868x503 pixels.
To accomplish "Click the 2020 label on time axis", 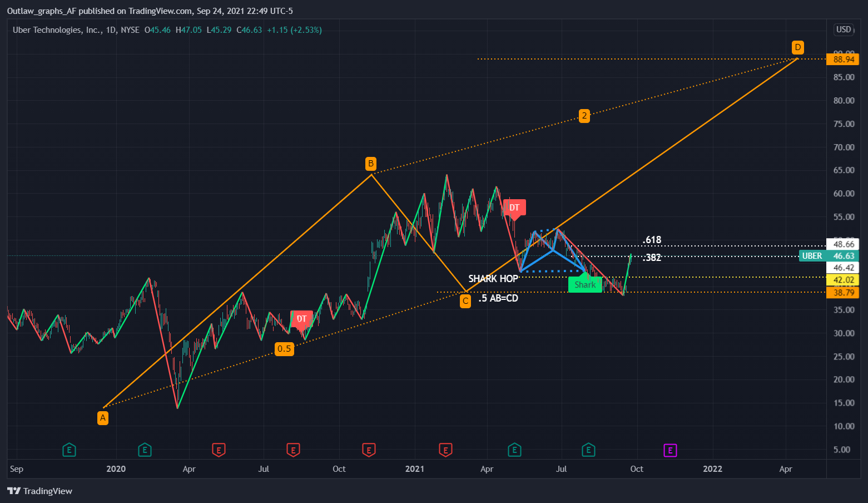I will tap(116, 469).
